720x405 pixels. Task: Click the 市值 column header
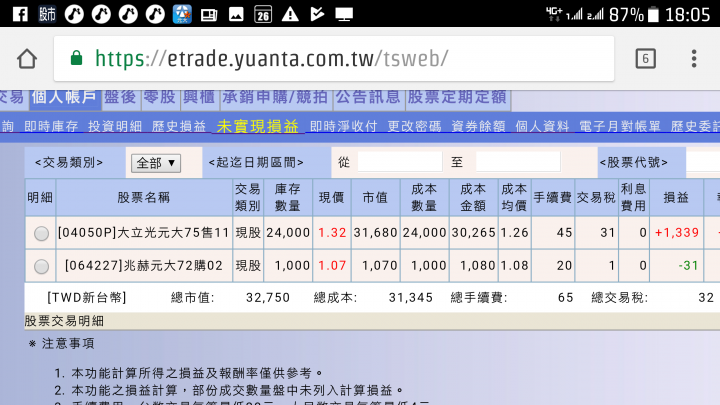coord(375,198)
